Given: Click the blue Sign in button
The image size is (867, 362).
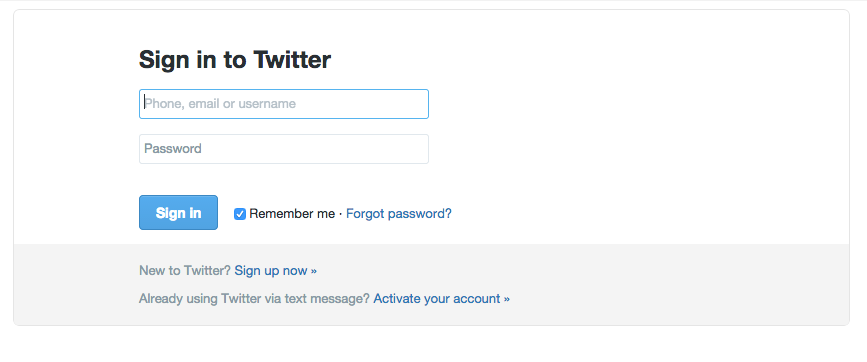Looking at the screenshot, I should 178,213.
